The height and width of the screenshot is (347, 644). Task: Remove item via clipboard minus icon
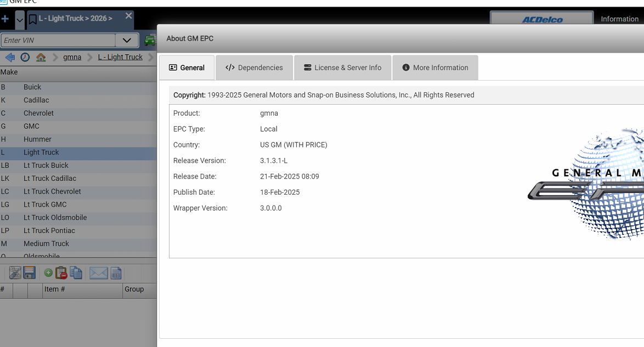61,273
